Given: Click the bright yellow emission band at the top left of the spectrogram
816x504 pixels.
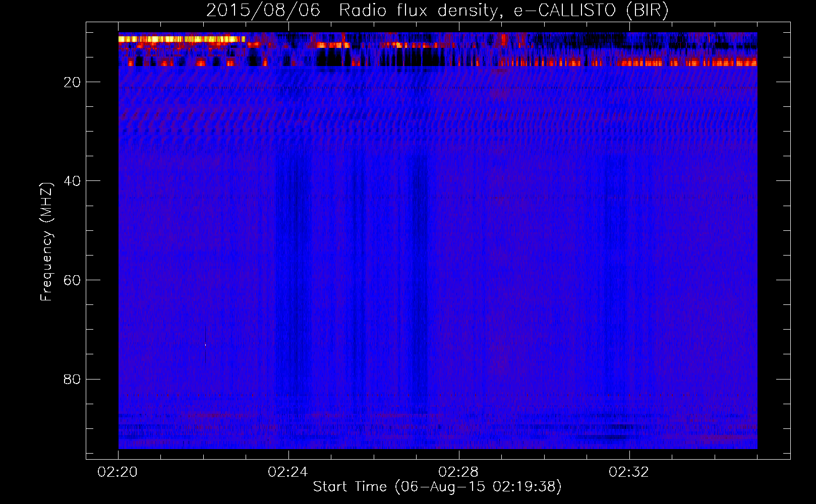Looking at the screenshot, I should pyautogui.click(x=182, y=39).
